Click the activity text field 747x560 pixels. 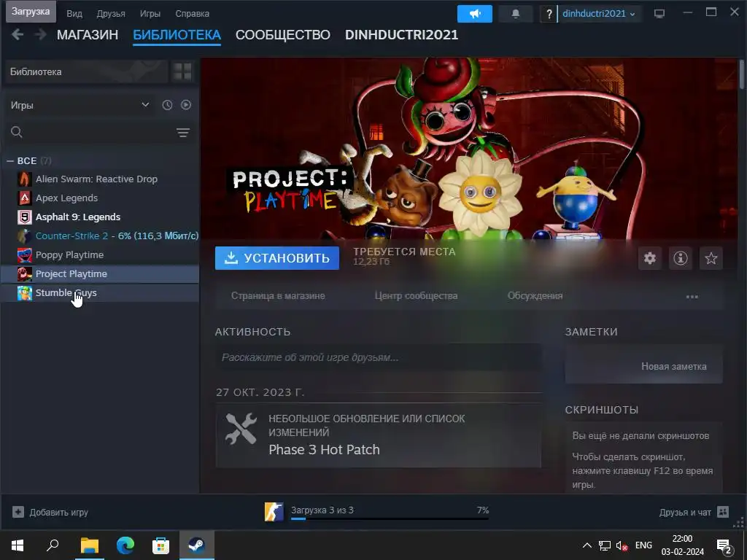coord(379,357)
